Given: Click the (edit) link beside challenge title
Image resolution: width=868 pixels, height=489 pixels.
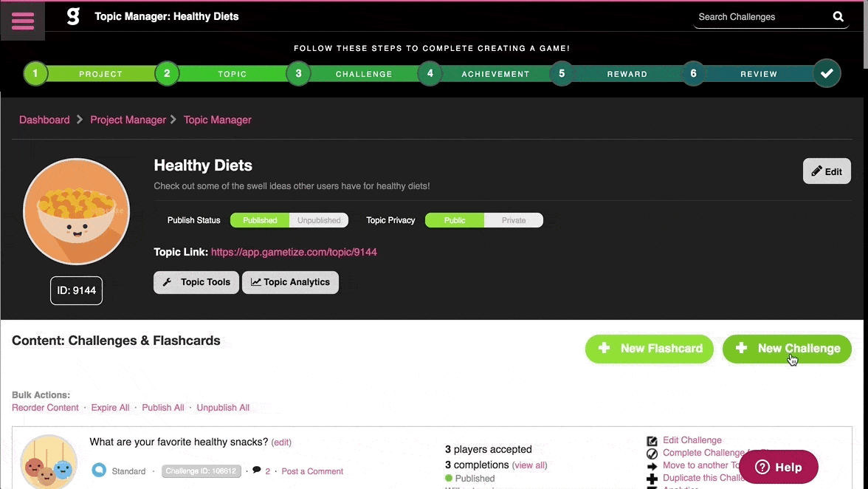Looking at the screenshot, I should coord(281,442).
